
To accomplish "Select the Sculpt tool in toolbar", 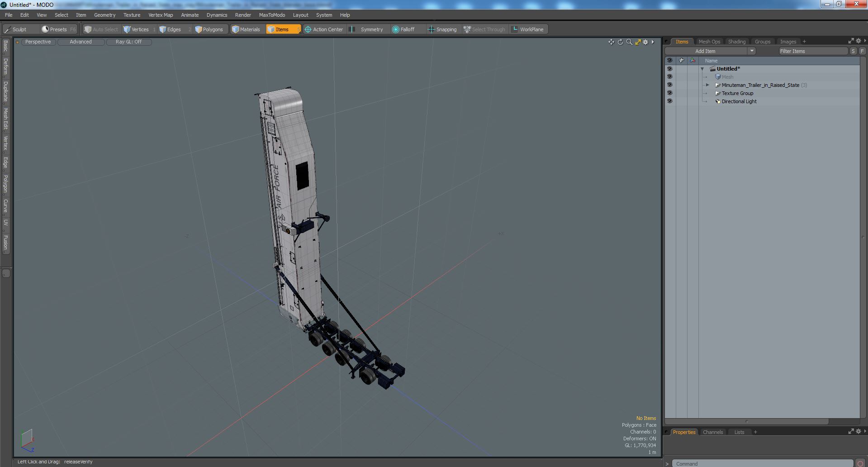I will pyautogui.click(x=20, y=29).
